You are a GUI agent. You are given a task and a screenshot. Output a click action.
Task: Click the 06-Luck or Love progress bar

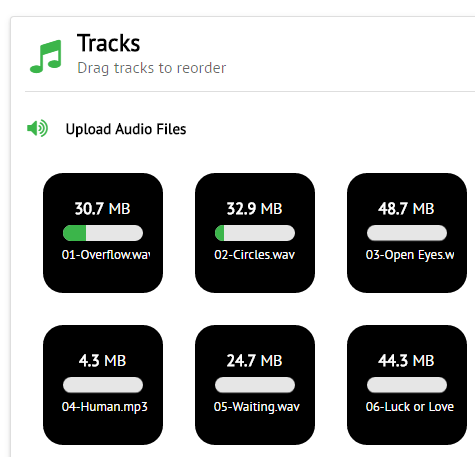(407, 385)
